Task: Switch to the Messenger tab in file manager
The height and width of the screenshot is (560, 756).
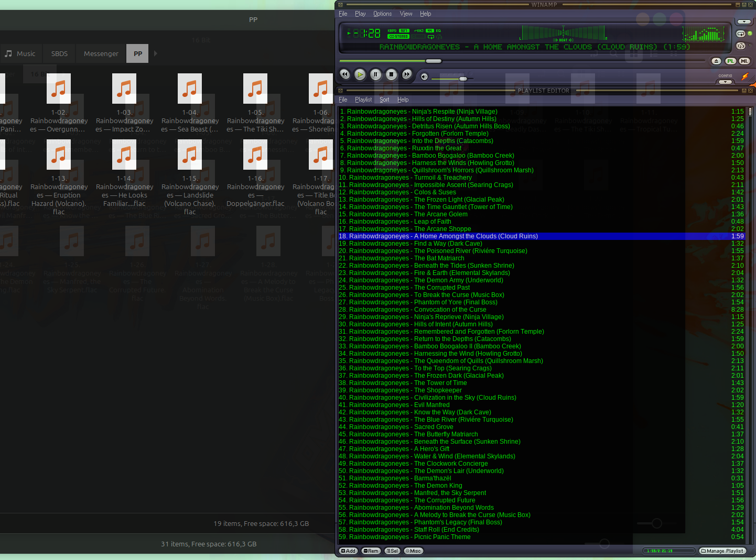Action: coord(101,53)
